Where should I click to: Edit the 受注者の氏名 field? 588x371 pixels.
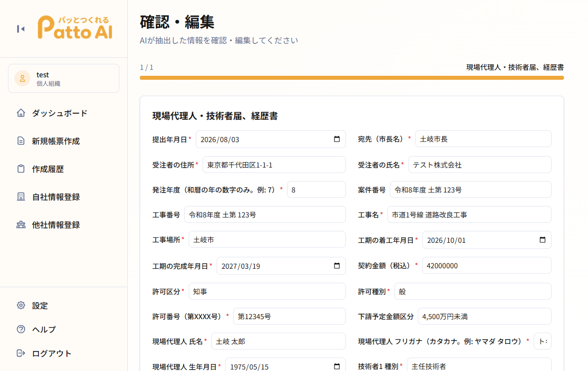click(x=480, y=165)
